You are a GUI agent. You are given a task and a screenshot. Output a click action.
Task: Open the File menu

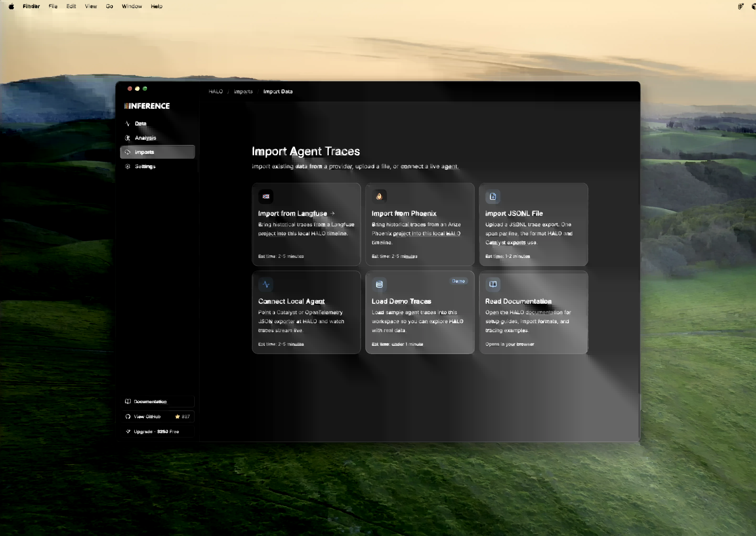[53, 6]
